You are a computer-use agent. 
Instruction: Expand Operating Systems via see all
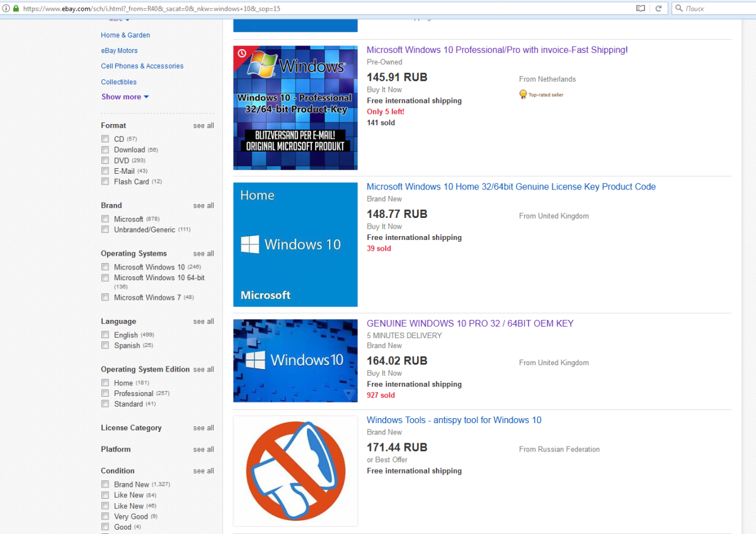click(x=203, y=254)
